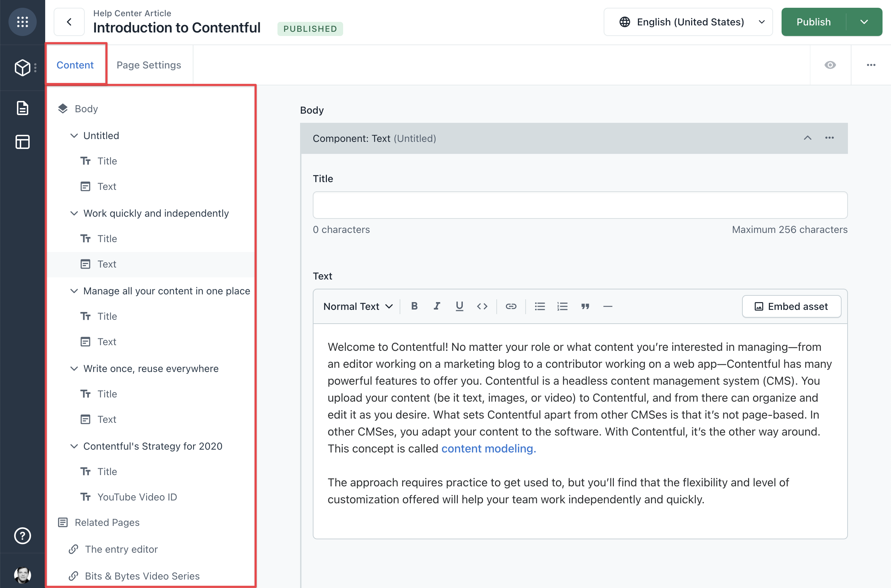This screenshot has width=891, height=588.
Task: Create a bulleted list
Action: 540,306
